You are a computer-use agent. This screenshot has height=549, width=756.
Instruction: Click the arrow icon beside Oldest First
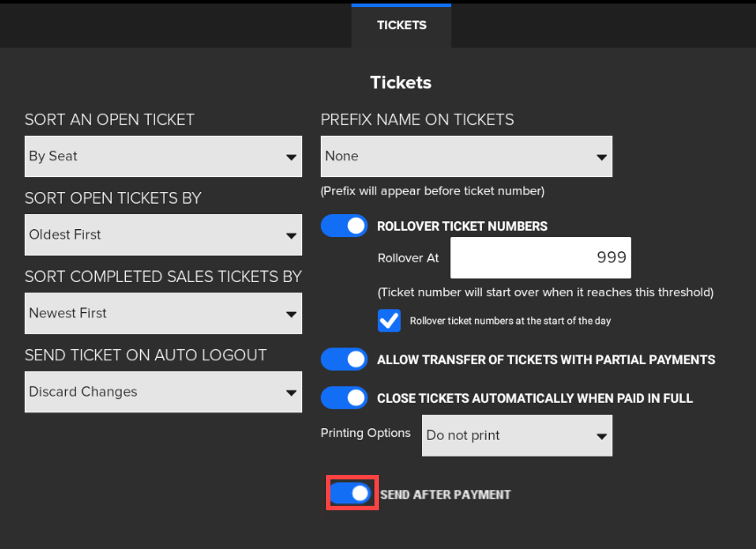click(291, 236)
